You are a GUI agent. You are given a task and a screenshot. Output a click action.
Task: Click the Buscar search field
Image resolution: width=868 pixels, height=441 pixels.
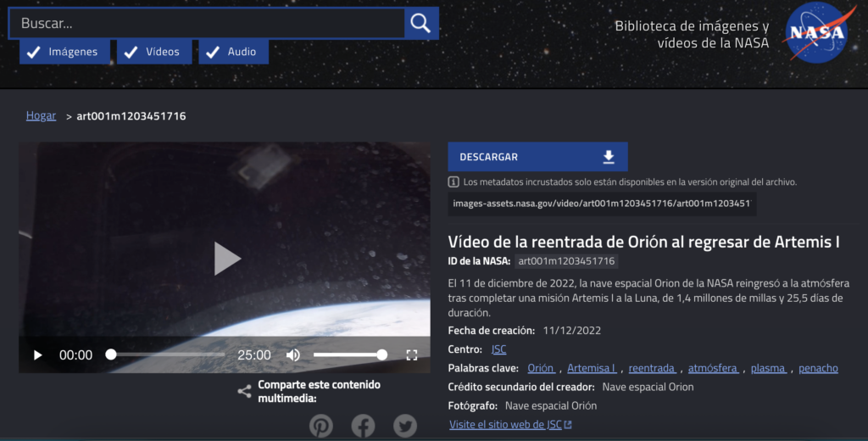pos(207,23)
